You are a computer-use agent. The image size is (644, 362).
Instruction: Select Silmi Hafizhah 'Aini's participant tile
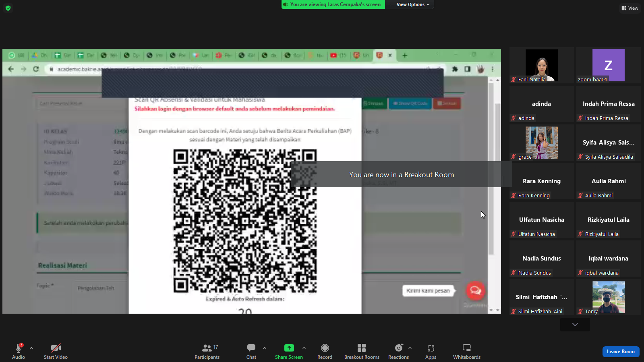[542, 297]
